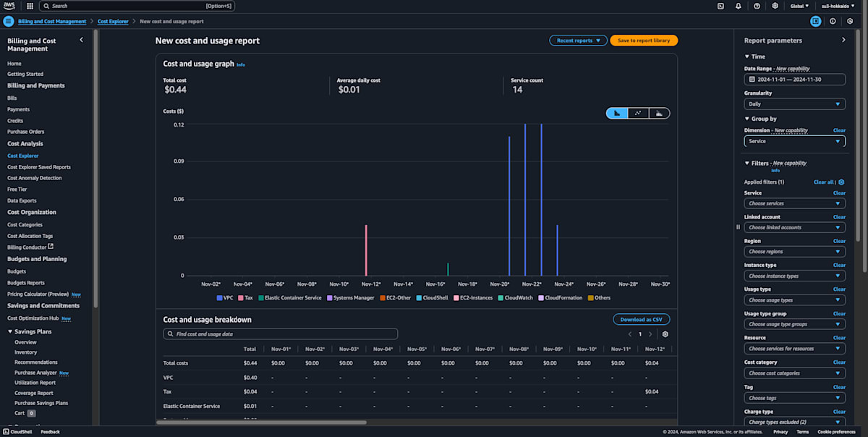The image size is (868, 437).
Task: Open applied filters settings gear icon
Action: coord(841,182)
